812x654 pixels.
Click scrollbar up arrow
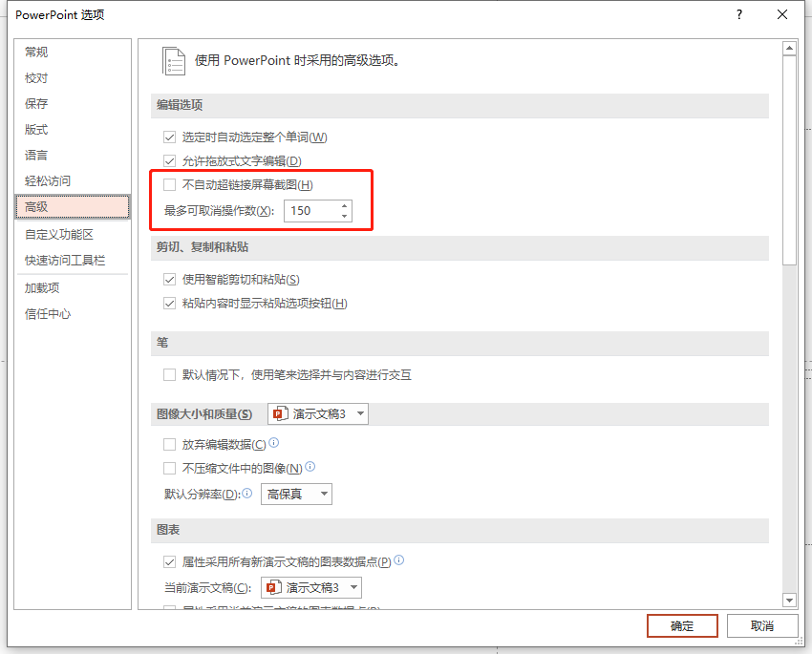[789, 49]
